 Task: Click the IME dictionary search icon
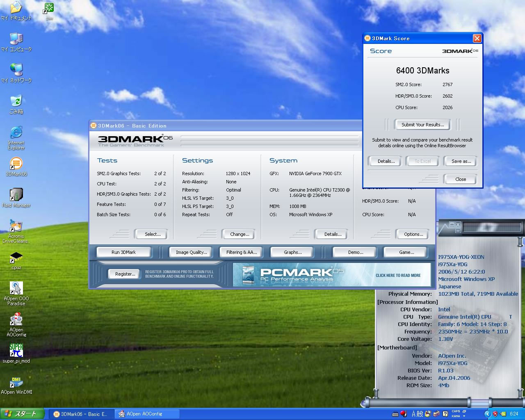(x=428, y=414)
